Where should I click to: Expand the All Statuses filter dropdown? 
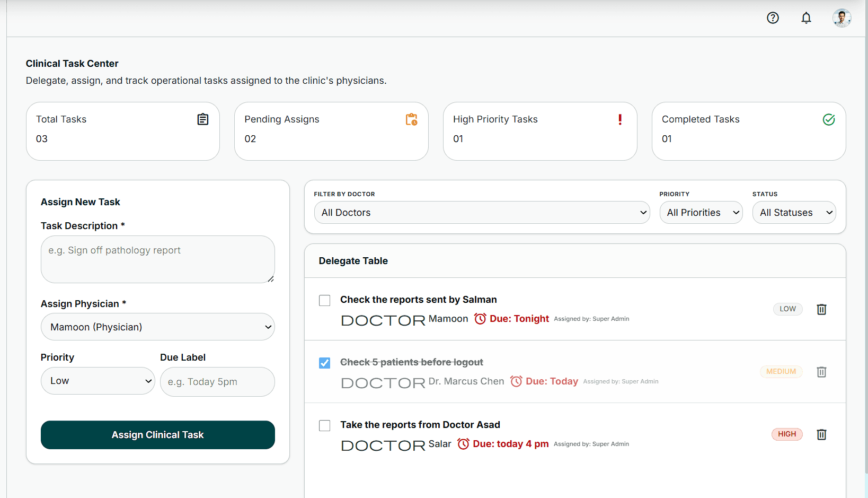coord(794,212)
